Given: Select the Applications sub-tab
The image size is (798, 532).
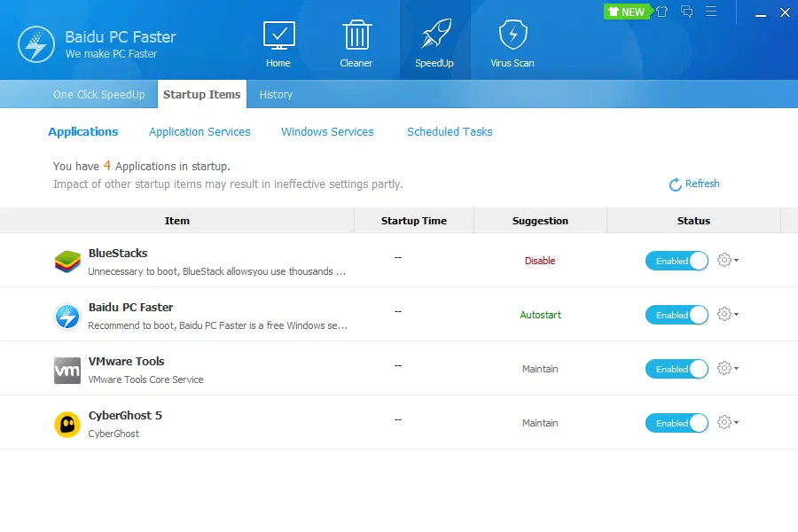Looking at the screenshot, I should (x=83, y=132).
